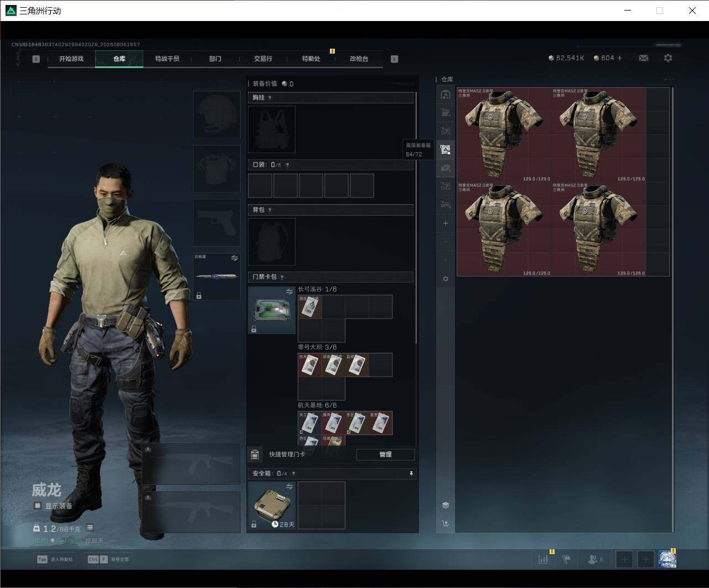Open the 安全箱 help question mark
Viewport: 709px width, 588px height.
coord(293,473)
